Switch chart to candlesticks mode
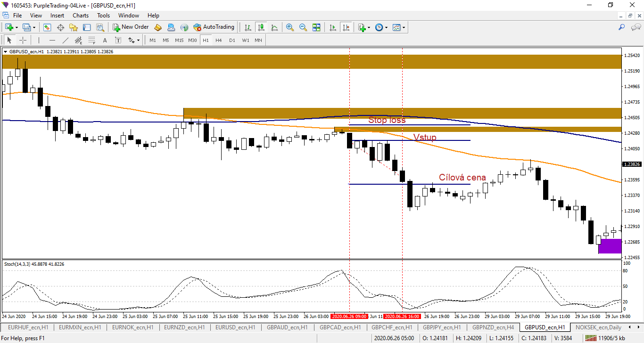 (x=261, y=27)
